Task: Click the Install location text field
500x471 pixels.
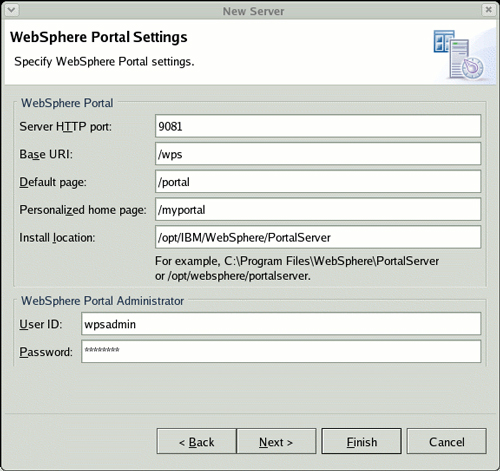Action: pos(318,237)
